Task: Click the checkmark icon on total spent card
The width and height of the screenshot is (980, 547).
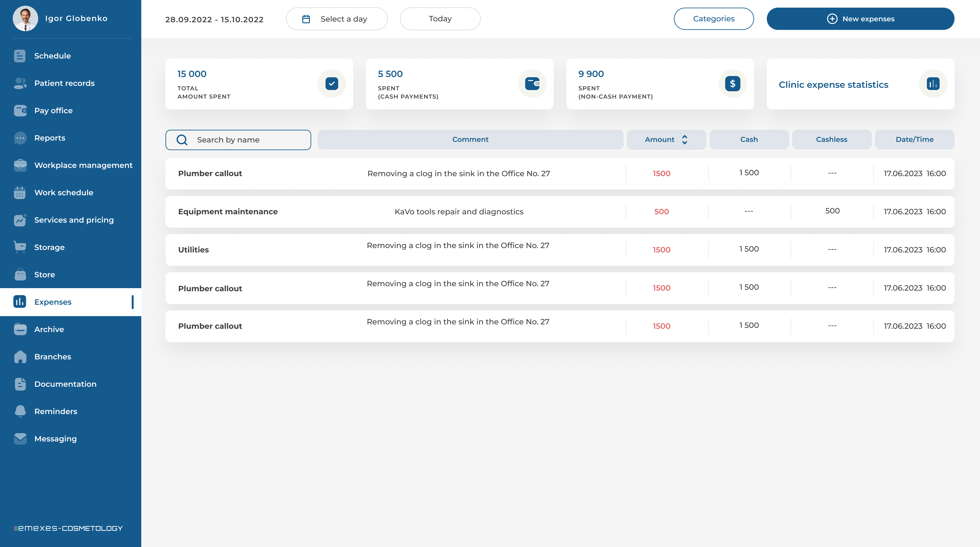Action: coord(332,84)
